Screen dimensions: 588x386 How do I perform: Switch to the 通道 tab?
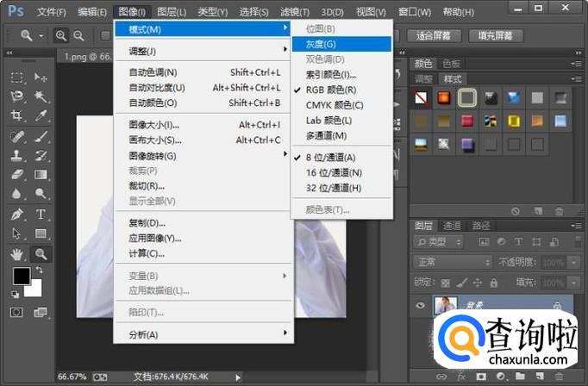point(453,224)
